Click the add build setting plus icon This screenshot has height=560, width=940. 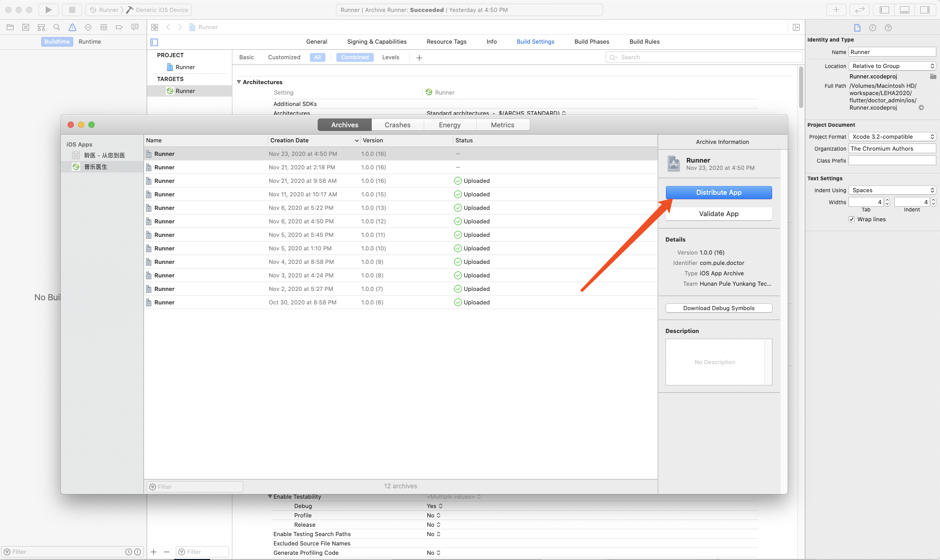(419, 58)
